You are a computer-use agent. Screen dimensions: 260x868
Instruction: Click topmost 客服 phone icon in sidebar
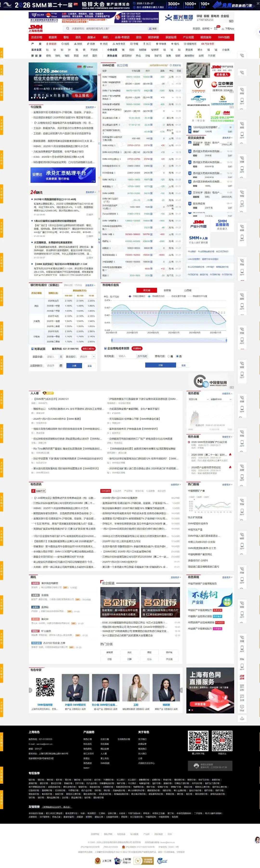(242, 55)
